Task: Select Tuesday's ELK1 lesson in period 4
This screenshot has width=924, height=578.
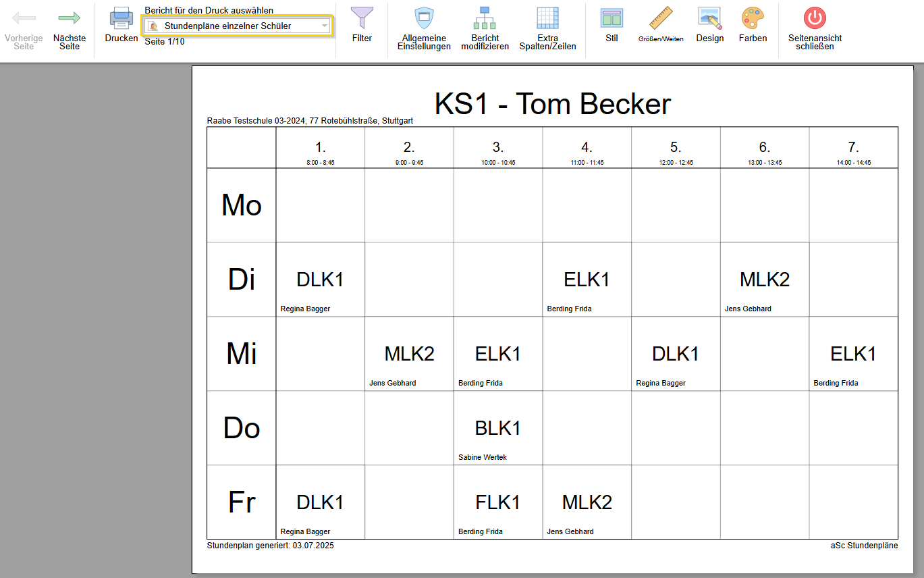Action: click(x=587, y=280)
